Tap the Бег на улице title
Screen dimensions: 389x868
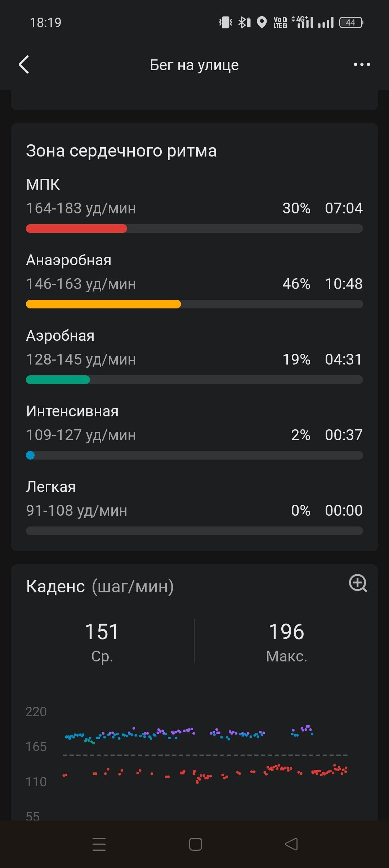[x=194, y=65]
